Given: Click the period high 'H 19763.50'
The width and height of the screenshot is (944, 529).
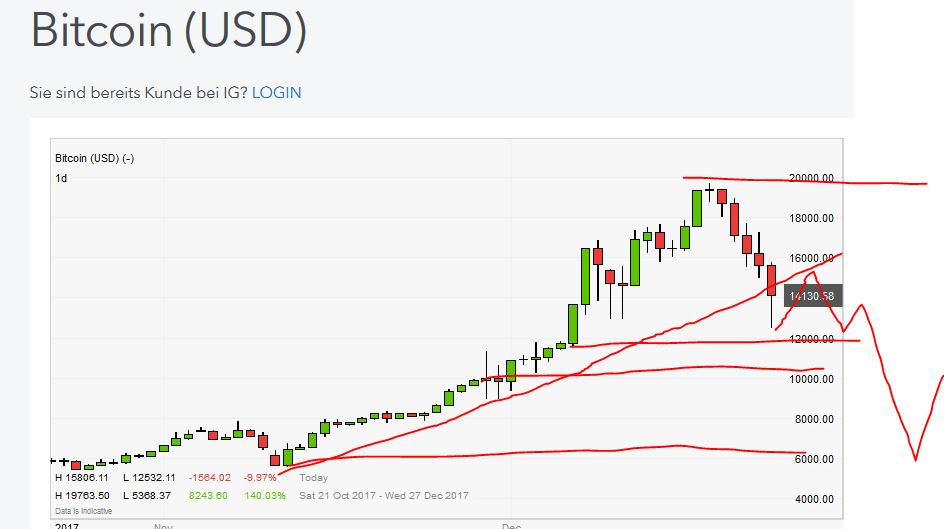Looking at the screenshot, I should 82,496.
